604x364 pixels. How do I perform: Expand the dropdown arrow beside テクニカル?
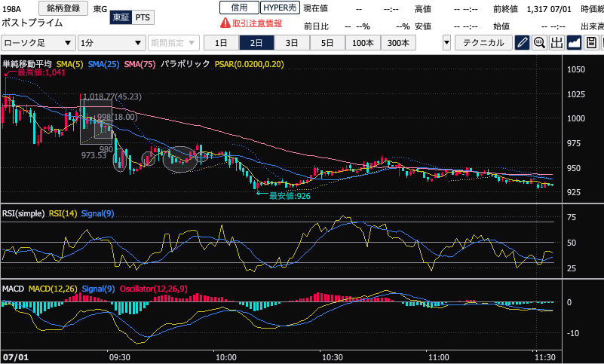(446, 43)
